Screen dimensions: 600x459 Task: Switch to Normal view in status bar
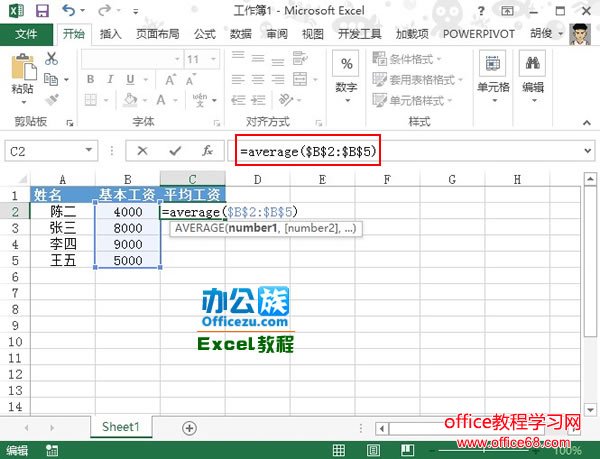(x=339, y=450)
